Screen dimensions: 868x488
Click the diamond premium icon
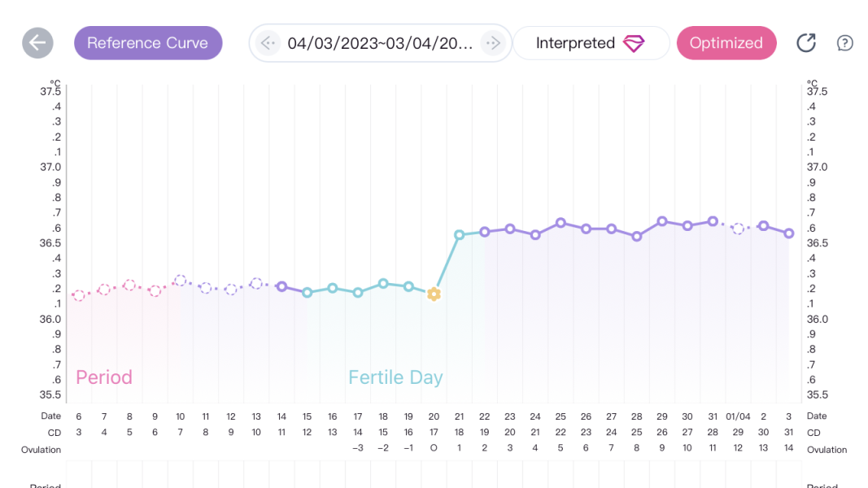[634, 44]
